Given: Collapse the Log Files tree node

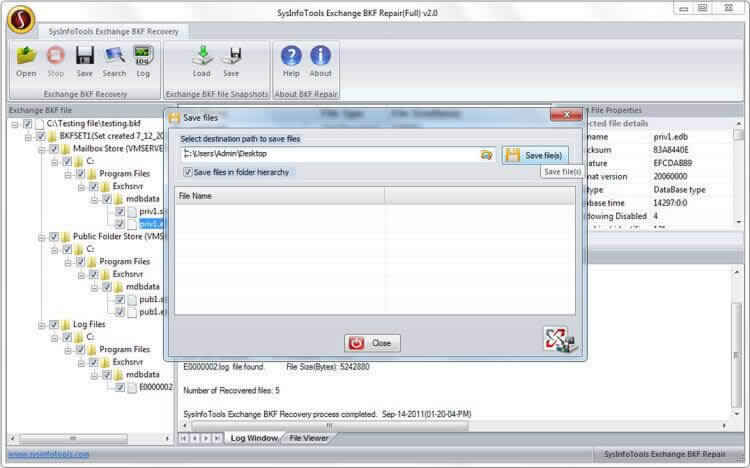Looking at the screenshot, I should click(x=42, y=325).
